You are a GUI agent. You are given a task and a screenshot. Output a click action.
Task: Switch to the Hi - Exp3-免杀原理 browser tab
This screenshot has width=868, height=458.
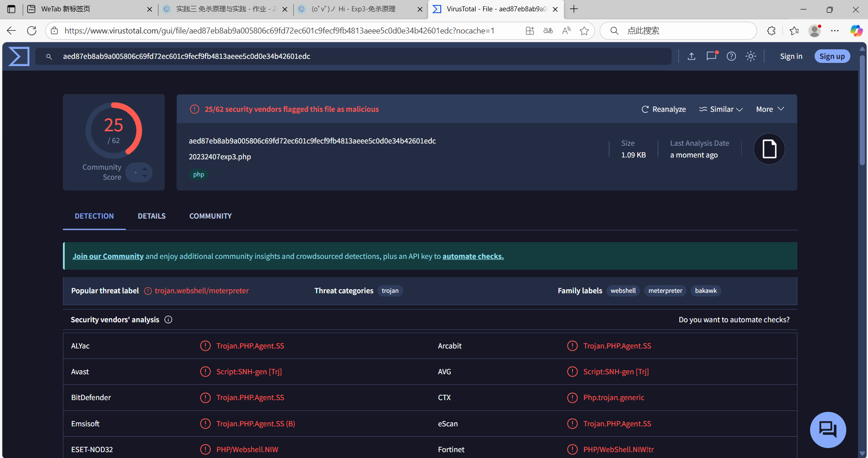(x=361, y=9)
